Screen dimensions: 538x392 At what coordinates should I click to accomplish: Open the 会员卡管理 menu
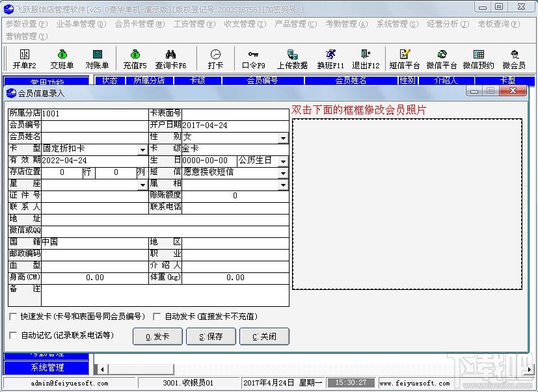[x=140, y=24]
